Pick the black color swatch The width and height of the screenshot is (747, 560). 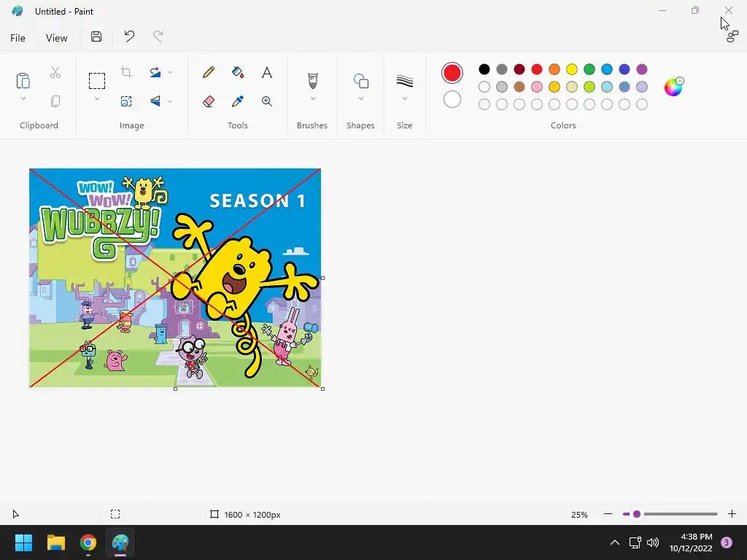(x=484, y=69)
